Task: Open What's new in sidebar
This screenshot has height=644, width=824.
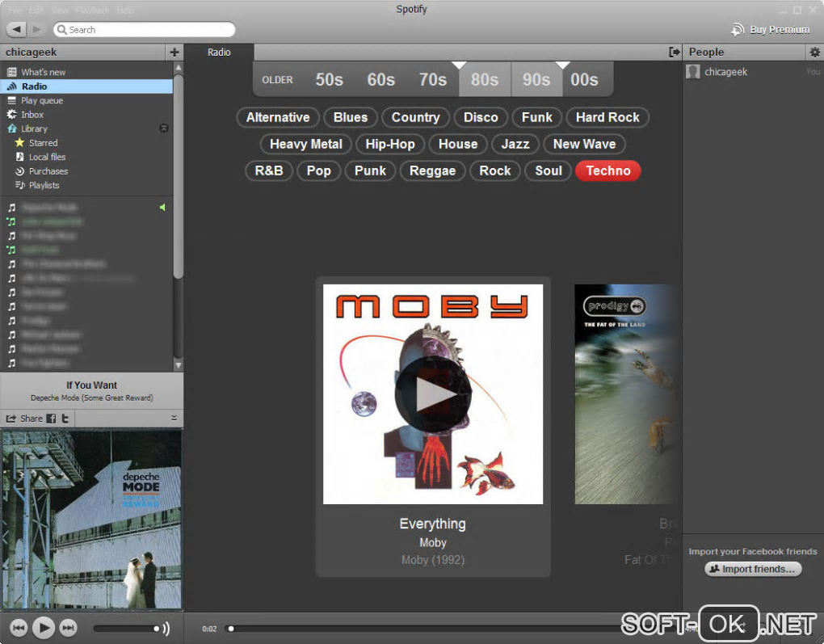Action: (43, 72)
